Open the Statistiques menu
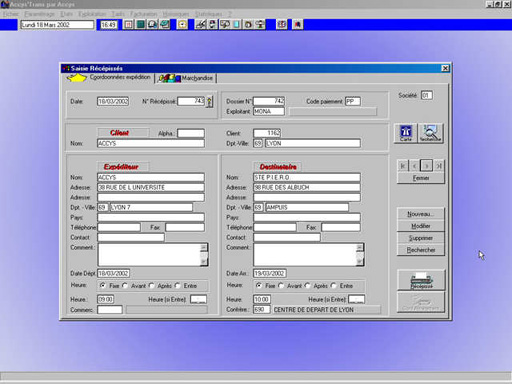 click(209, 14)
